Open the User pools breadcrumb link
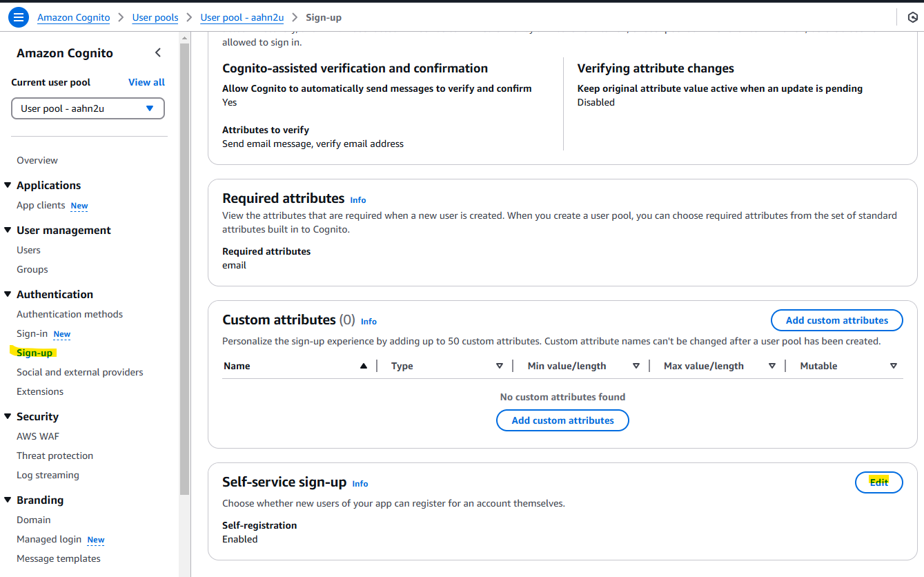Image resolution: width=924 pixels, height=577 pixels. click(x=155, y=17)
